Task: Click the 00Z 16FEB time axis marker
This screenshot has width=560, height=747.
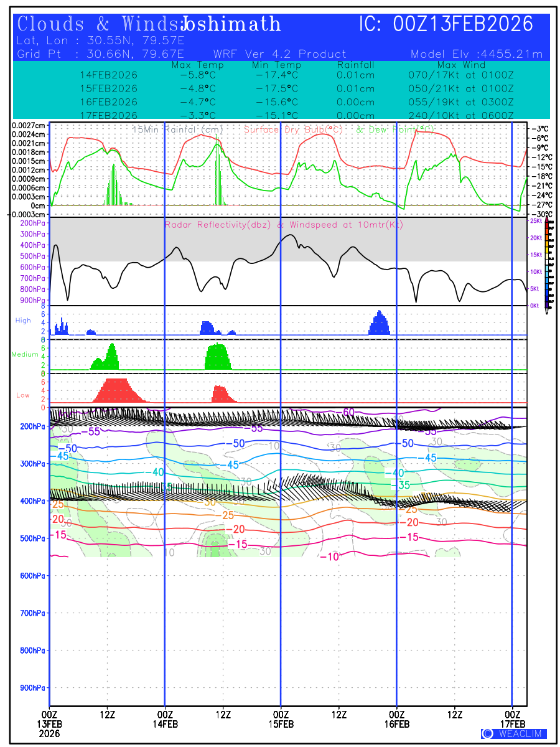Action: point(397,719)
